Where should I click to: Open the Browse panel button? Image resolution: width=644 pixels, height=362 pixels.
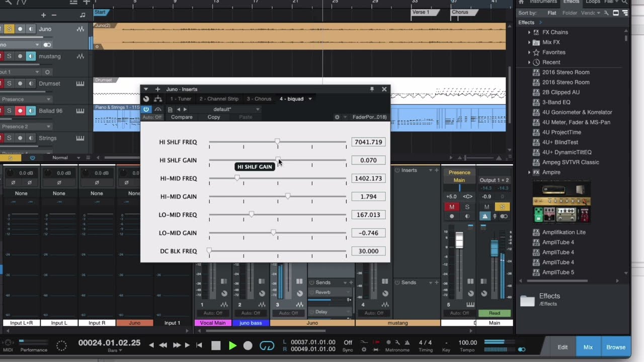pos(616,347)
